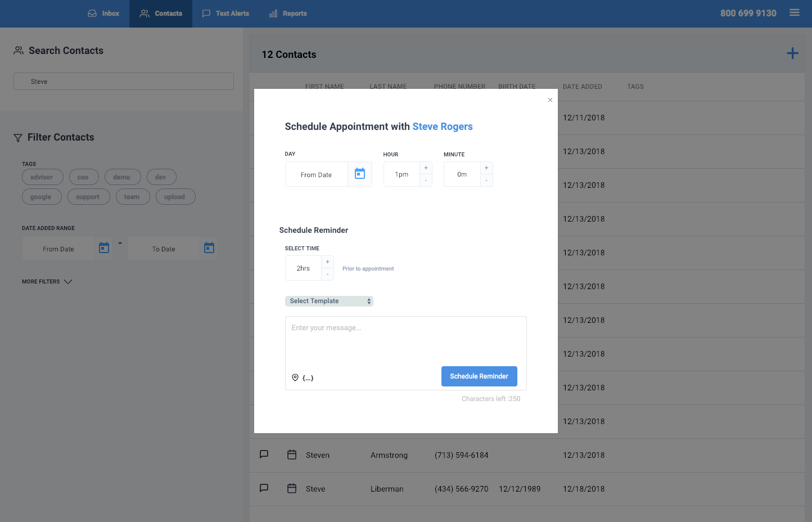Sort by DATE ADDED column header

[x=583, y=87]
